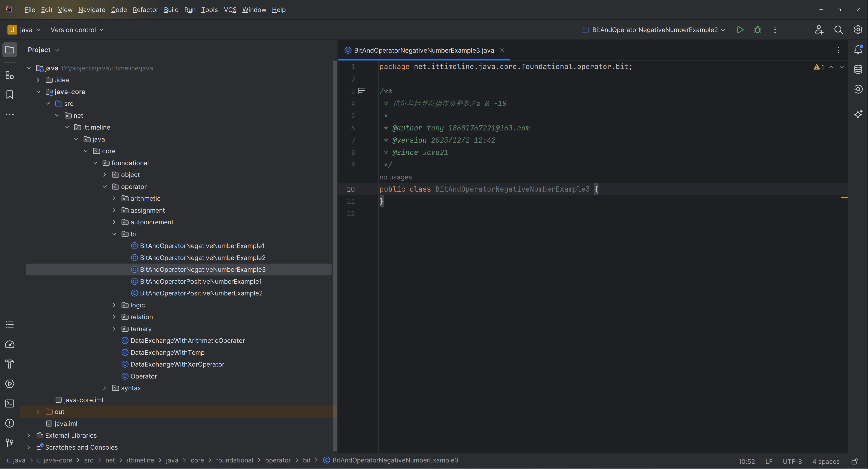Screen dimensions: 868x469
Task: Click the 'no usages' inlay hint
Action: tap(396, 177)
